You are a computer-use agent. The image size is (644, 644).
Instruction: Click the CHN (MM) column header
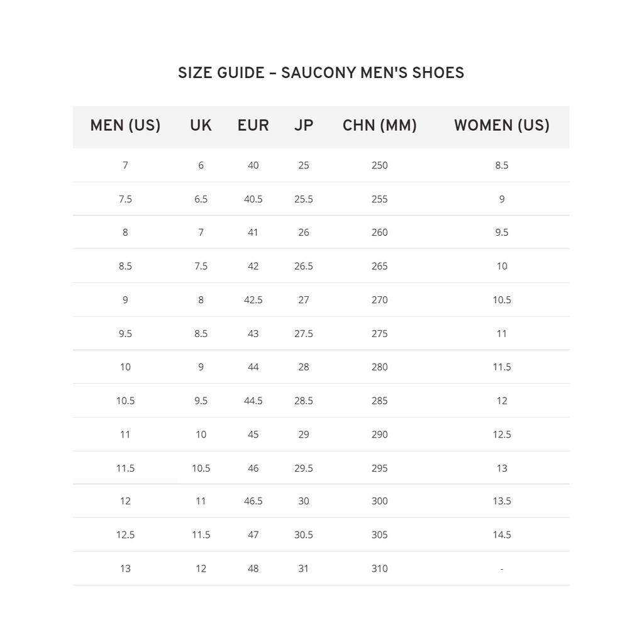379,126
